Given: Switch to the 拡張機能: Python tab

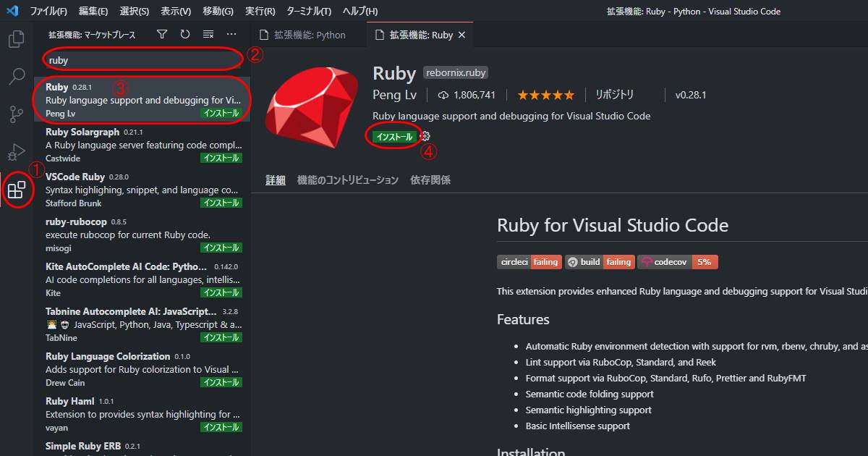Looking at the screenshot, I should click(309, 35).
